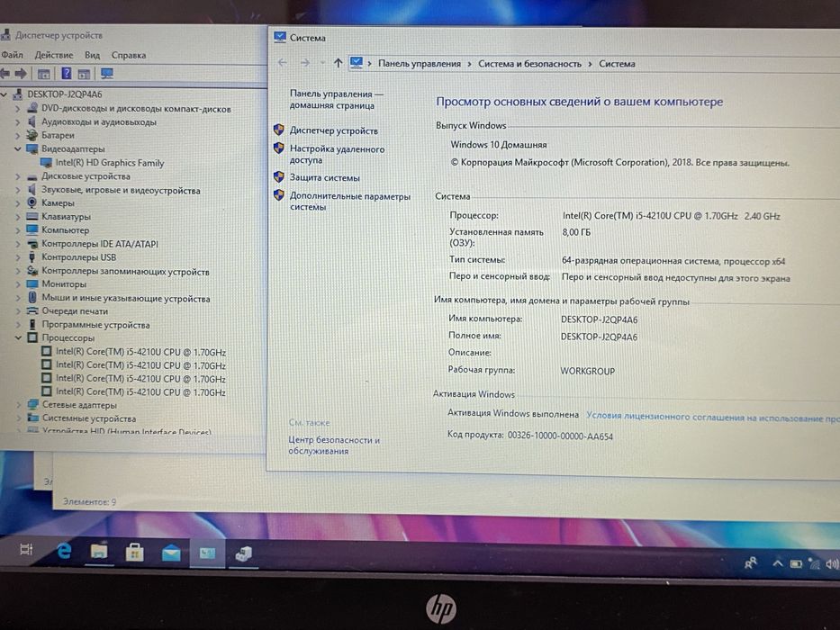Select Контроллеры IDE ATA/ATAPI item
Image resolution: width=840 pixels, height=630 pixels.
tap(100, 244)
